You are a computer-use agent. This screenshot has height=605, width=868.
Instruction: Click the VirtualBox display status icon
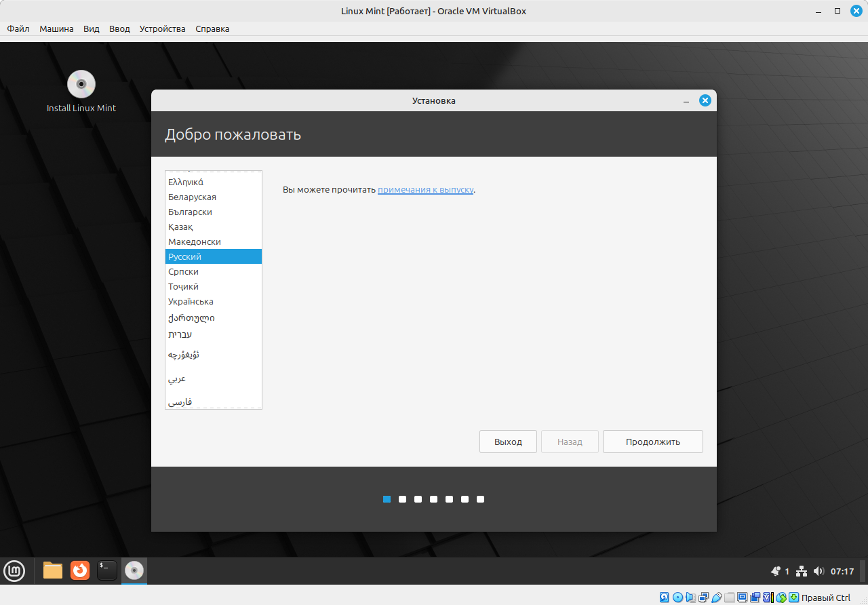click(x=743, y=598)
